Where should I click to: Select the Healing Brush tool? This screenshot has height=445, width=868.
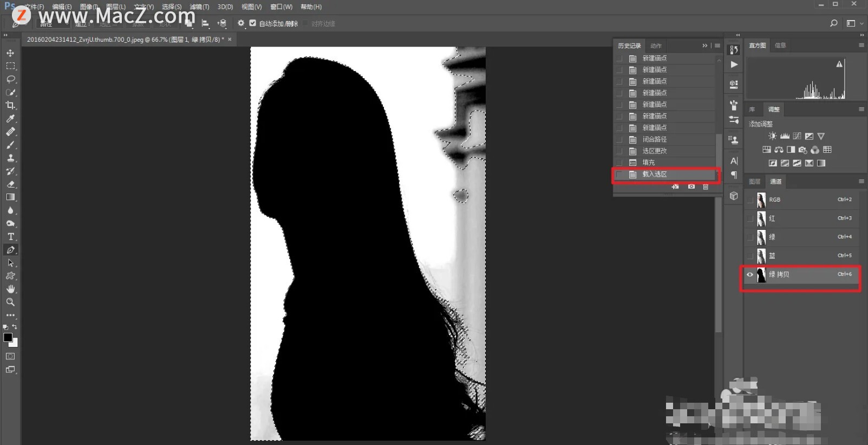10,132
